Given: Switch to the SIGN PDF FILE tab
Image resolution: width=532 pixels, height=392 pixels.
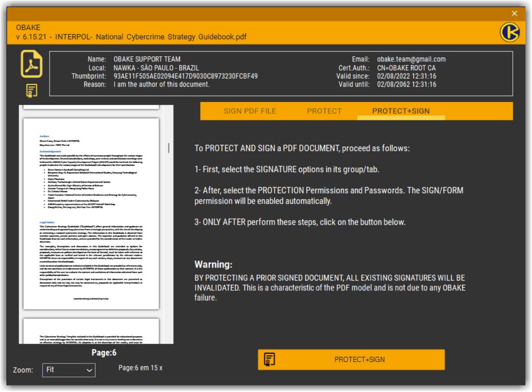Looking at the screenshot, I should (250, 111).
